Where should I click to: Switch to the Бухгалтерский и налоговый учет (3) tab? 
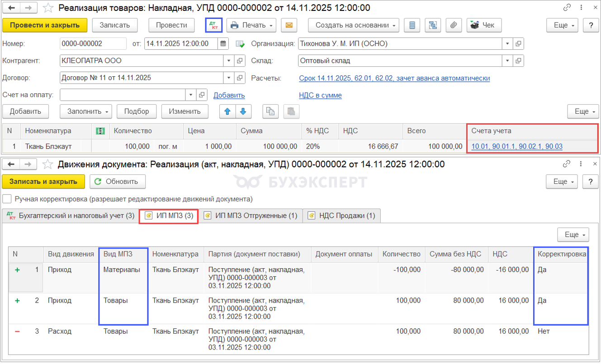click(70, 215)
